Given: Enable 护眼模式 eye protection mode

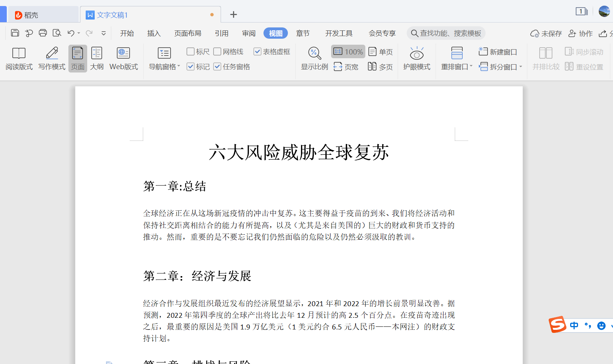Looking at the screenshot, I should (416, 58).
